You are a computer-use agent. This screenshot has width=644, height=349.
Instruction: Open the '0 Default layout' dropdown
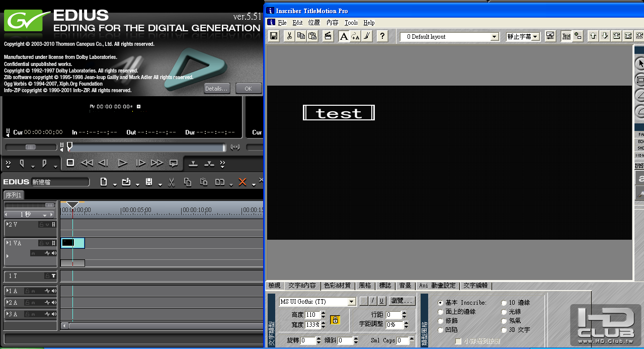click(x=494, y=37)
